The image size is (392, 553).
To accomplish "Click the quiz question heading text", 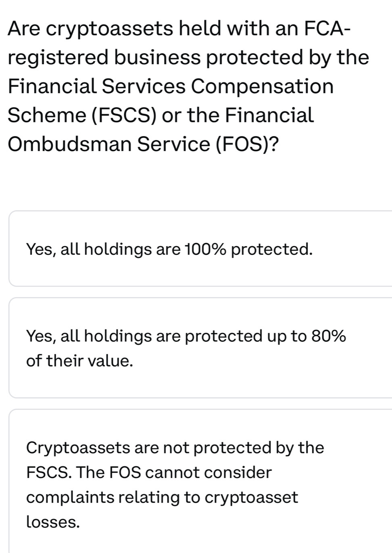I will [x=189, y=86].
